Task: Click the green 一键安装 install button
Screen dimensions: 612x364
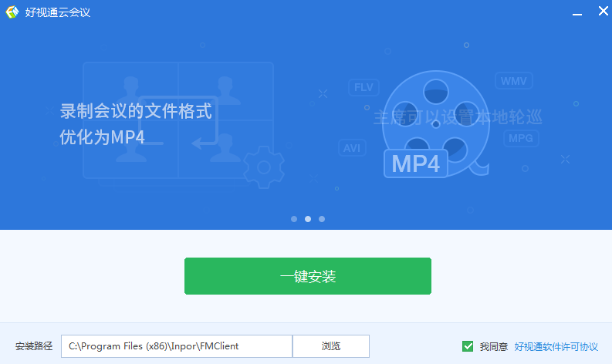Action: (x=308, y=276)
